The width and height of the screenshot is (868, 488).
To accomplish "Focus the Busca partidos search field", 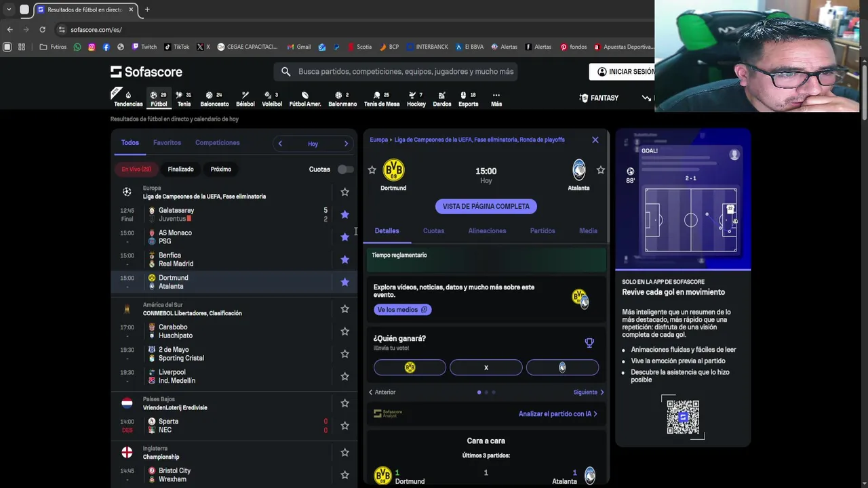I will pyautogui.click(x=395, y=71).
